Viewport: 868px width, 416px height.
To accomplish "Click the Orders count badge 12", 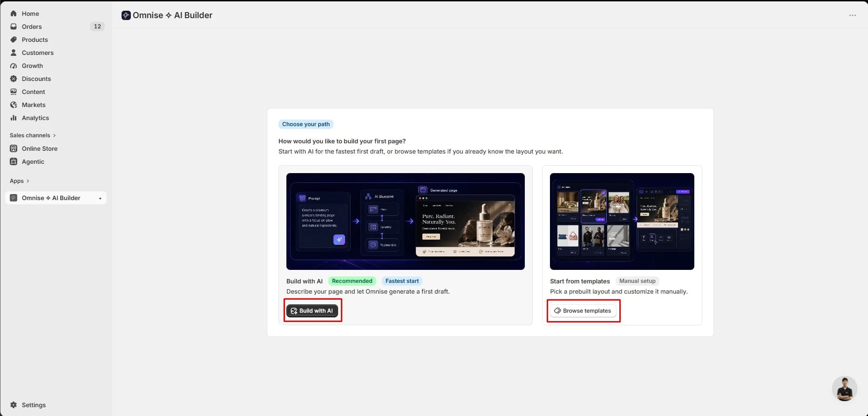I will (97, 27).
